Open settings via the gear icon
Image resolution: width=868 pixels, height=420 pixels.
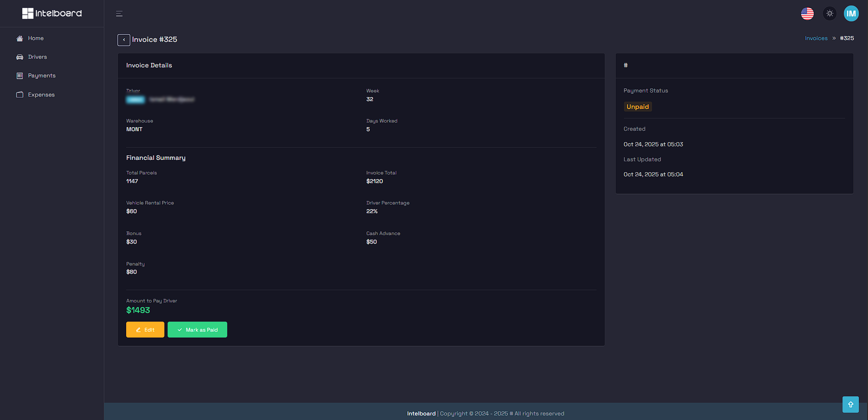pos(829,13)
